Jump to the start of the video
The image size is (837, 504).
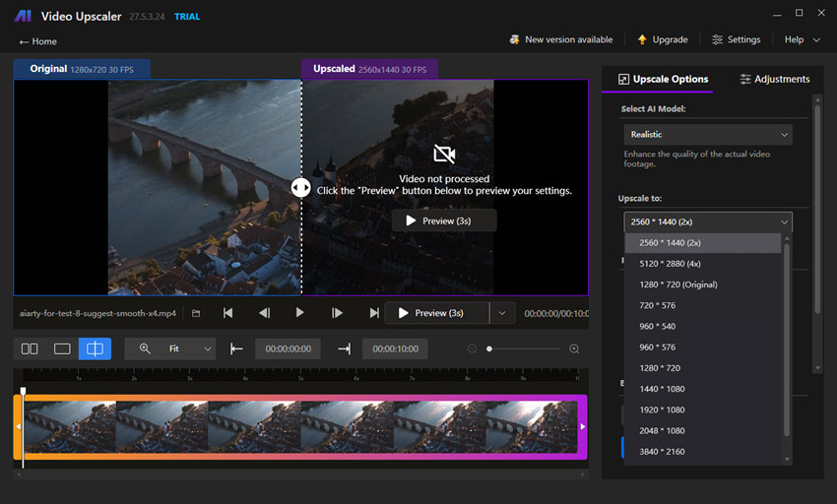coord(227,313)
